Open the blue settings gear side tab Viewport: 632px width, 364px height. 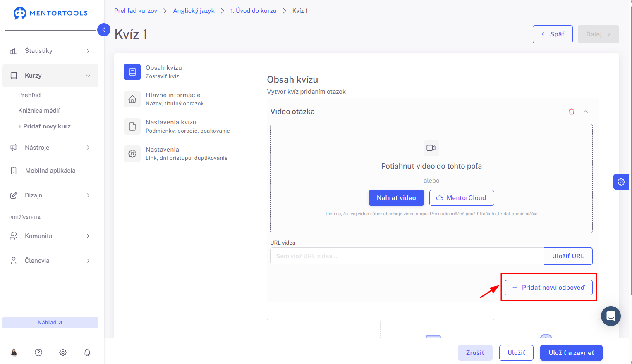(x=621, y=182)
